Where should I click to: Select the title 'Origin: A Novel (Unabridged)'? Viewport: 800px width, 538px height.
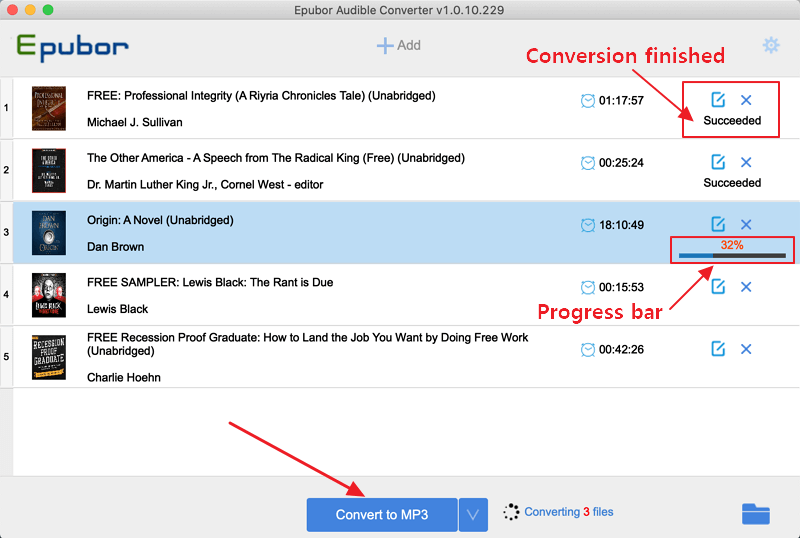coord(160,221)
